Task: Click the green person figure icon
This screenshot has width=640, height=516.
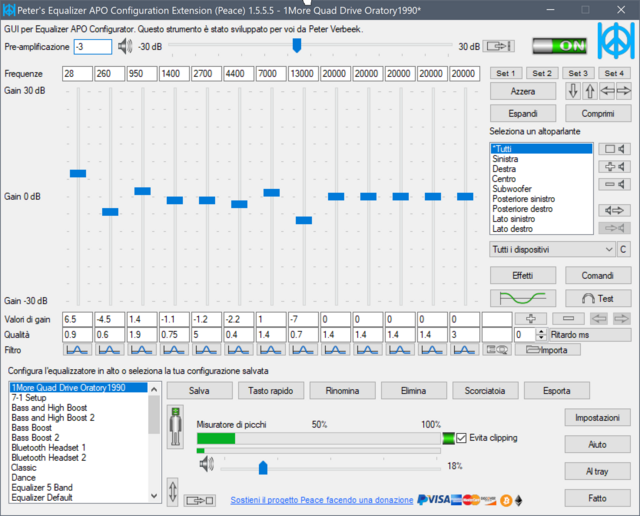Action: click(176, 427)
